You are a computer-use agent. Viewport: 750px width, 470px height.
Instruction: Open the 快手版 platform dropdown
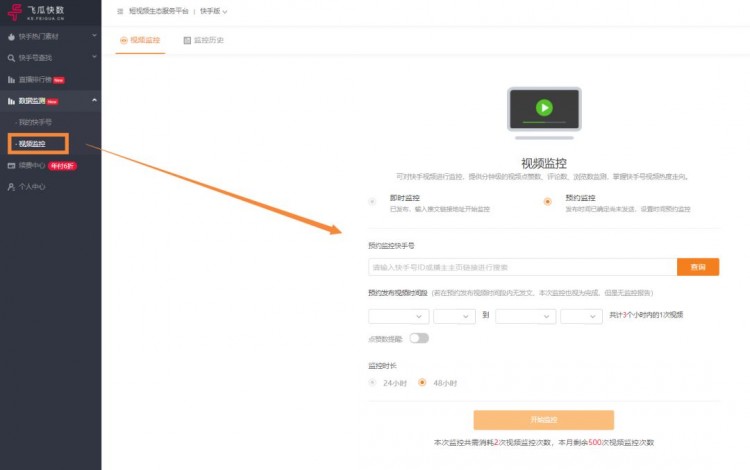pyautogui.click(x=214, y=11)
